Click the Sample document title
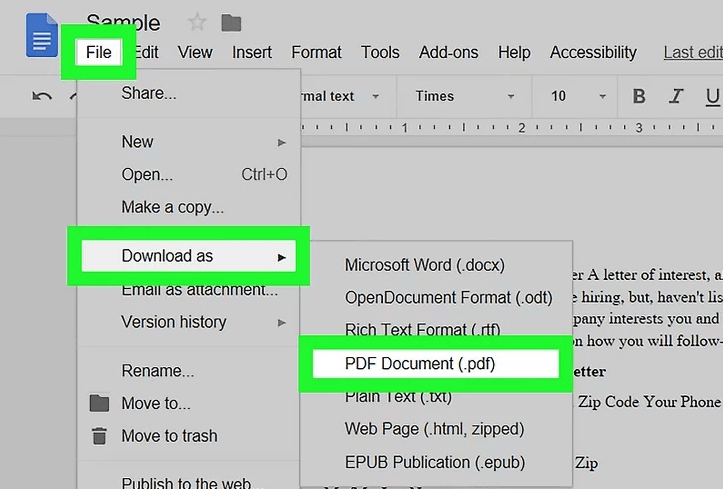 click(x=123, y=22)
